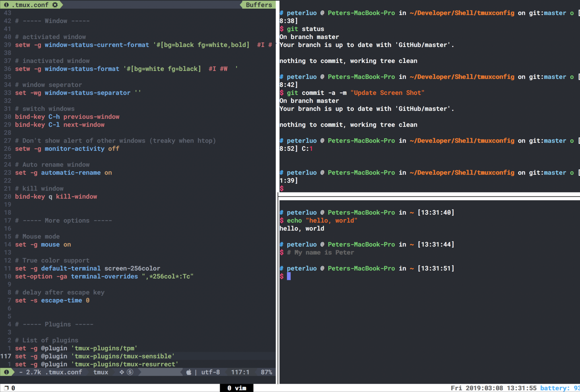
Task: Click the 117:1 cursor position indicator
Action: pyautogui.click(x=240, y=372)
